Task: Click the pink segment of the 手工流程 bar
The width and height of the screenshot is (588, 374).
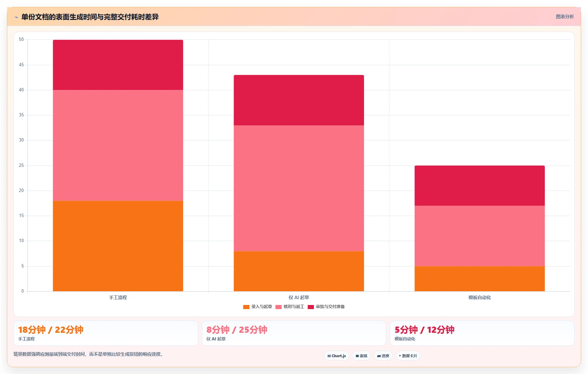Action: pos(118,145)
